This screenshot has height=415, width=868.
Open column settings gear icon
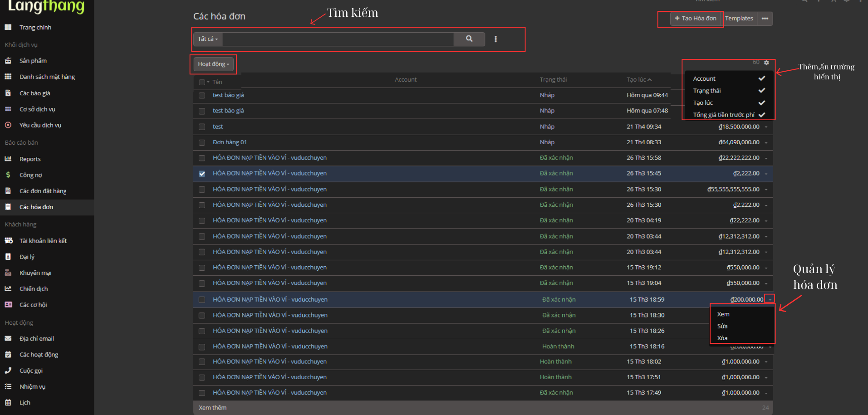[x=766, y=63]
